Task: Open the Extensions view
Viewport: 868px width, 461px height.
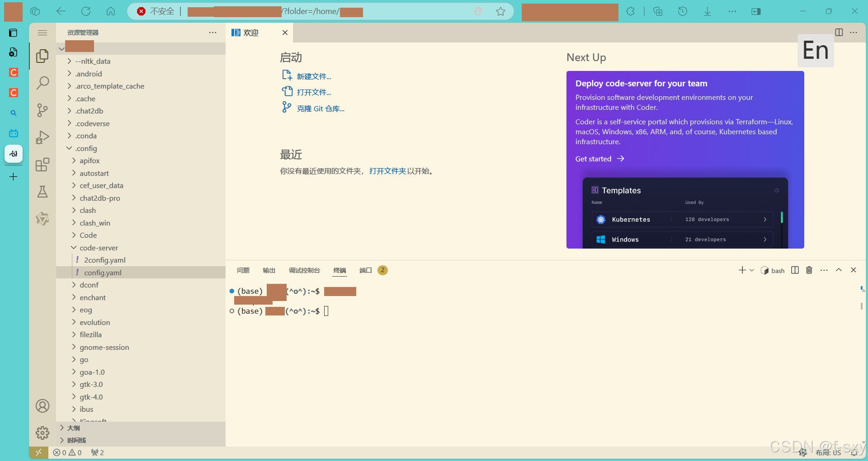Action: click(x=42, y=165)
